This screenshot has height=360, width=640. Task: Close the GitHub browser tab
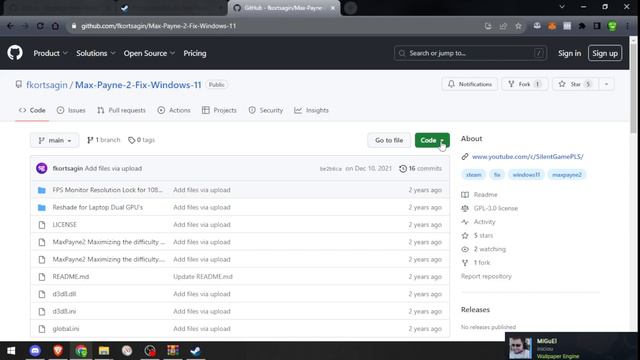[x=333, y=8]
